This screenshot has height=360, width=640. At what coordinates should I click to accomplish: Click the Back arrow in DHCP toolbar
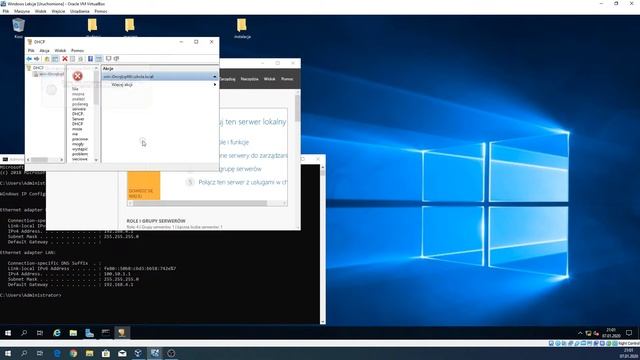coord(29,59)
